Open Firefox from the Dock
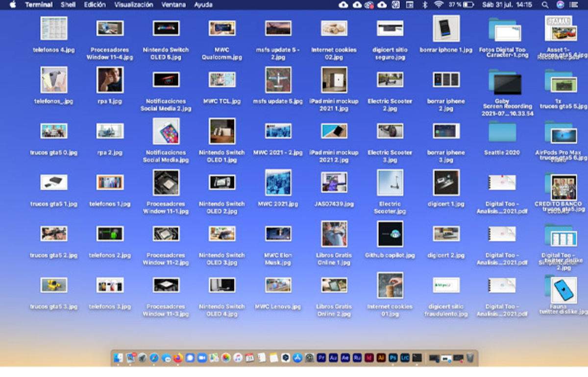Screen dimensions: 588x377 click(x=177, y=357)
